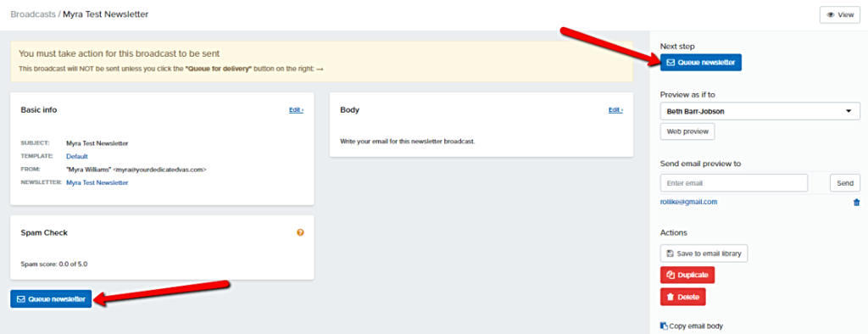Open the View button with eye icon
The image size is (868, 334).
tap(840, 15)
